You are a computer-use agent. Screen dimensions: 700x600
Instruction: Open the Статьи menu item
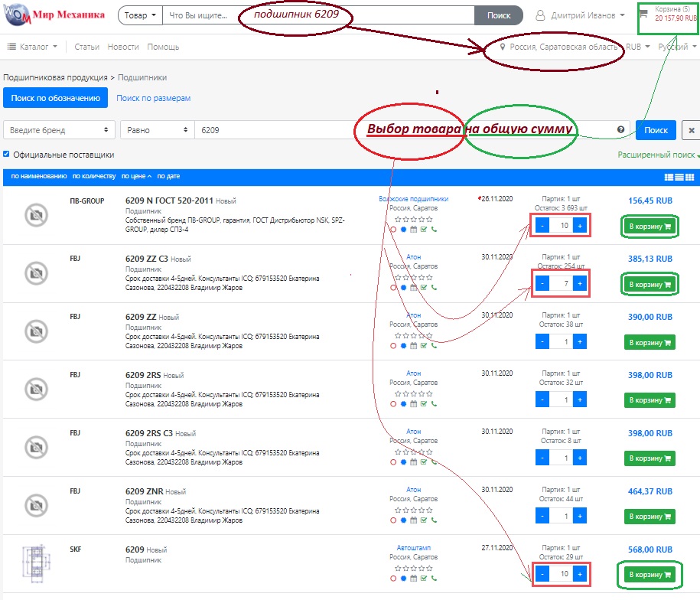86,47
